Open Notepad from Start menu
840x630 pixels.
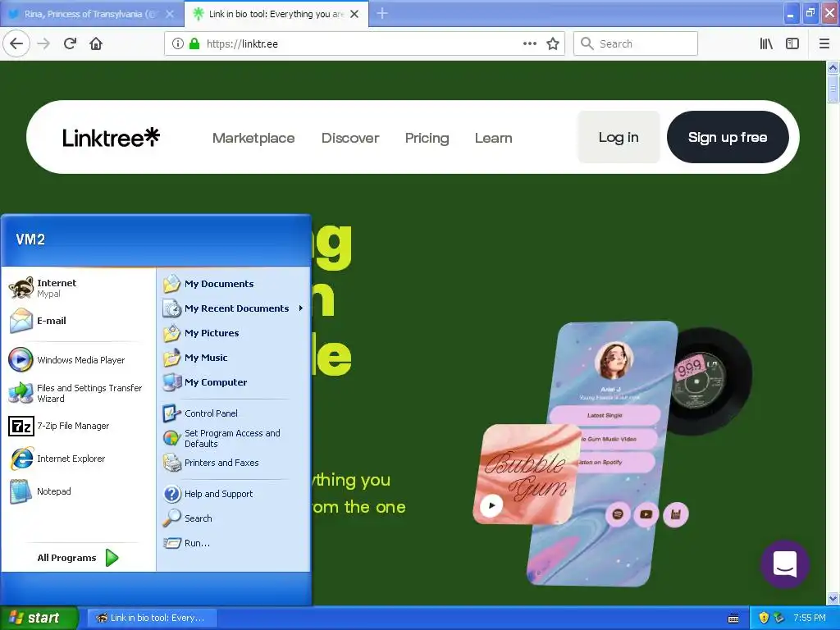(78, 491)
